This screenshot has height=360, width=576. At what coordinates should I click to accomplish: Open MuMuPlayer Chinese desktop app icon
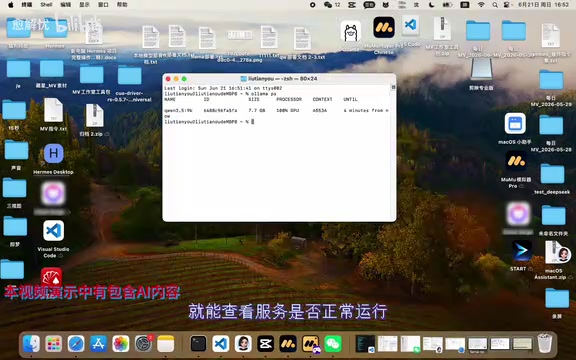(384, 28)
